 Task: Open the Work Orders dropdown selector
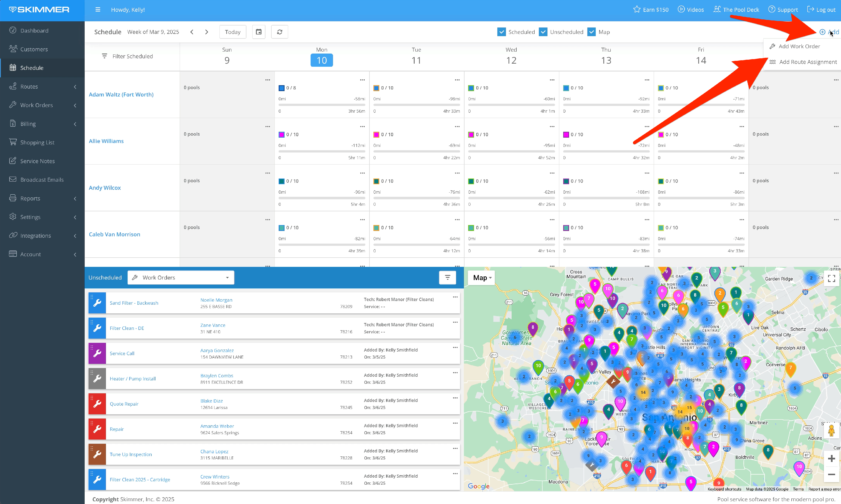pos(181,278)
